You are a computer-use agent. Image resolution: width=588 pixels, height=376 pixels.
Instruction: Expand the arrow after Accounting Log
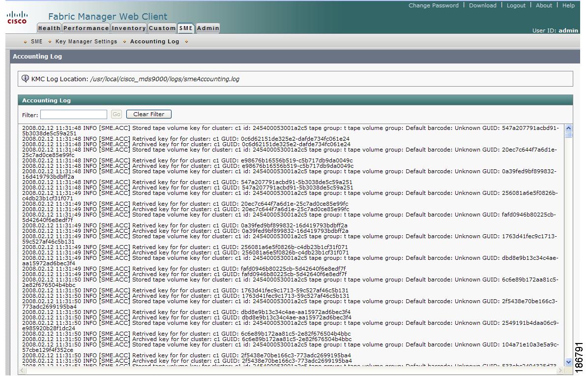[186, 42]
